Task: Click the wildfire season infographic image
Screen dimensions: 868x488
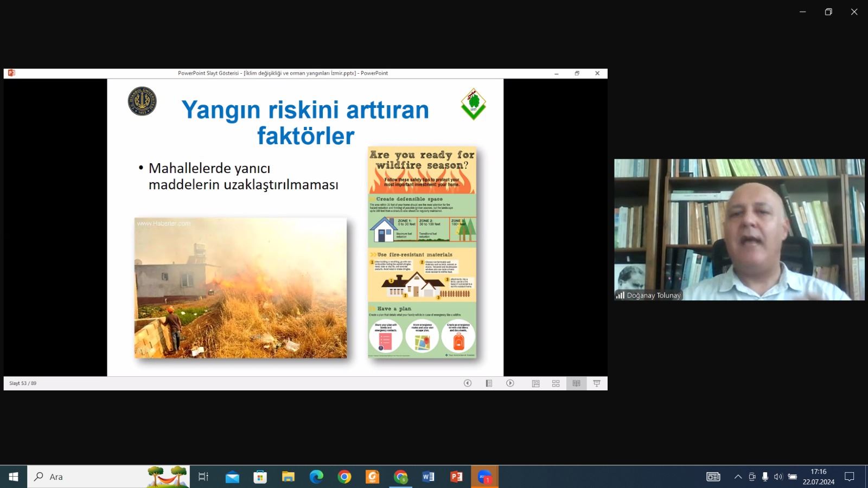Action: click(422, 252)
